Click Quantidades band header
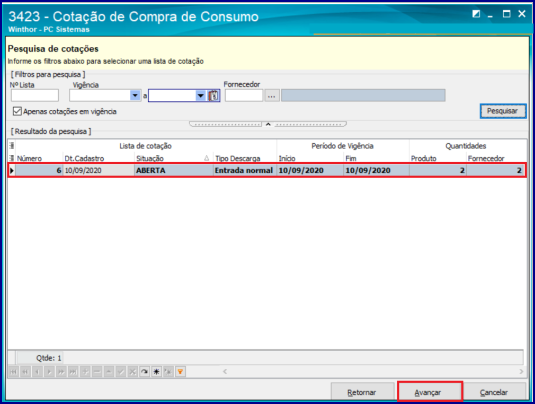Viewport: 535px width, 404px height. click(x=466, y=146)
